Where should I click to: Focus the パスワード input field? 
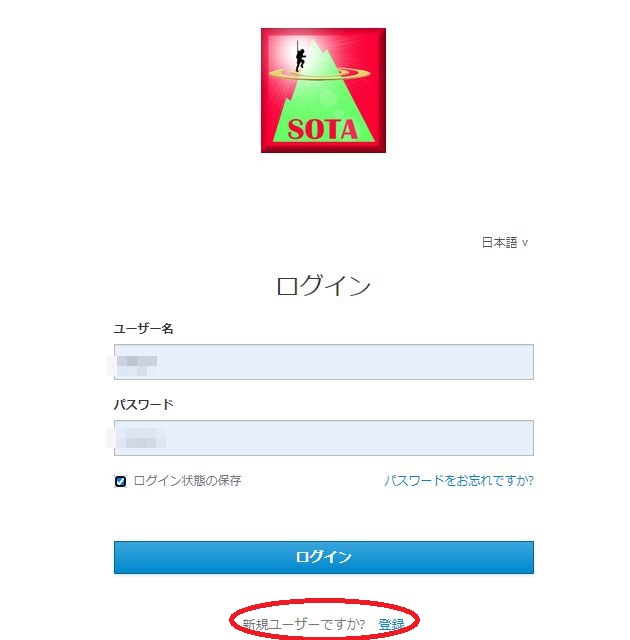(x=324, y=438)
